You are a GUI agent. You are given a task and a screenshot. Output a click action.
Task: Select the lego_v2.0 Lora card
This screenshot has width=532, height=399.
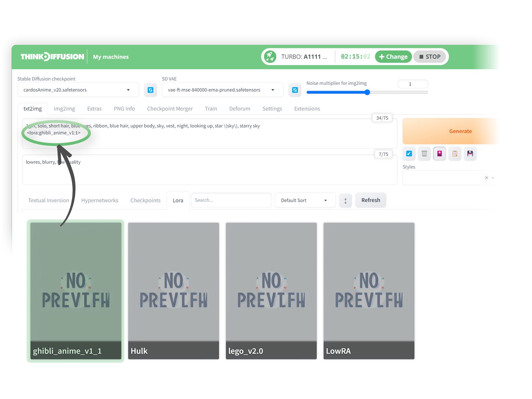(x=271, y=291)
